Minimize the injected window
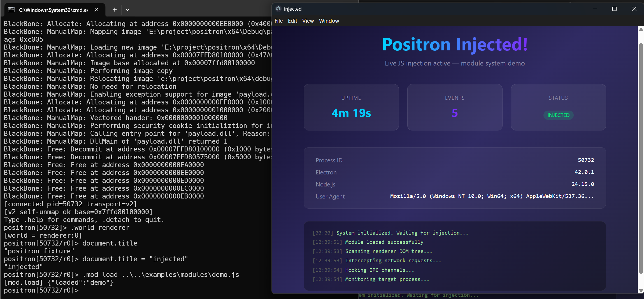 coord(595,9)
